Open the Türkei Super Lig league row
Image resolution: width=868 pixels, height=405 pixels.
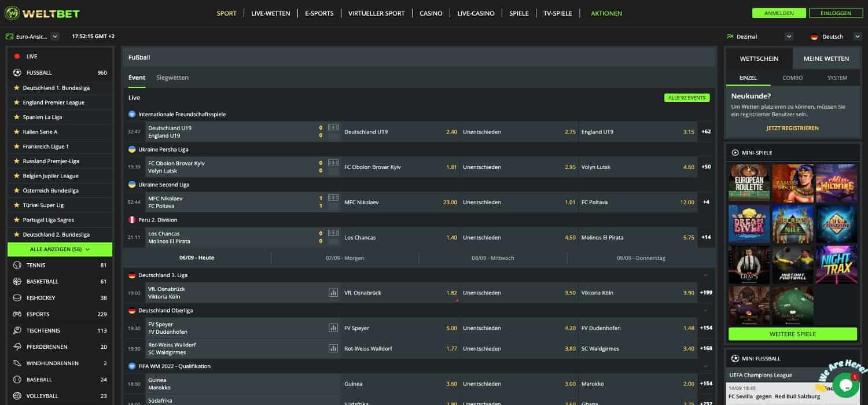(60, 205)
